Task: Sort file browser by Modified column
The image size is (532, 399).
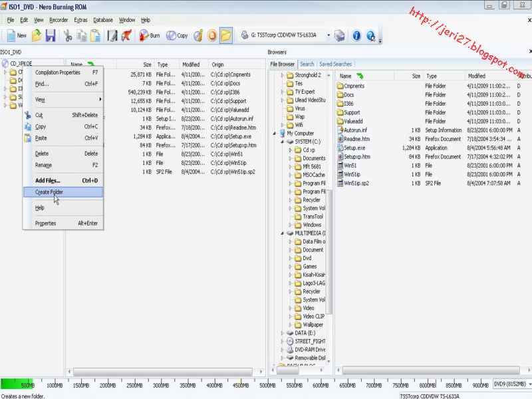Action: coord(491,76)
